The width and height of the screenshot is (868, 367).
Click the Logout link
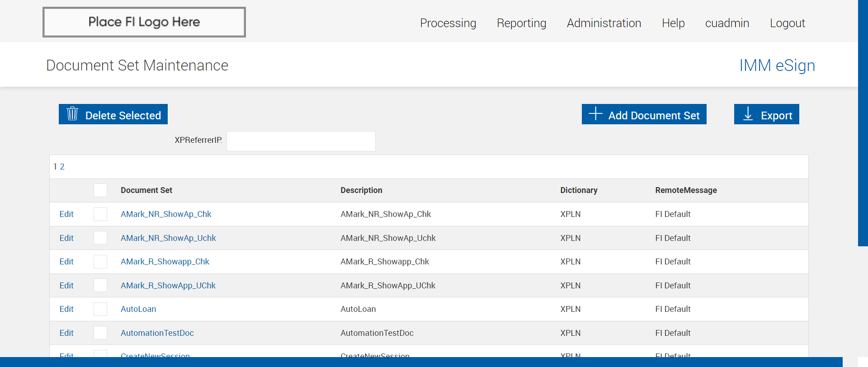click(x=788, y=23)
